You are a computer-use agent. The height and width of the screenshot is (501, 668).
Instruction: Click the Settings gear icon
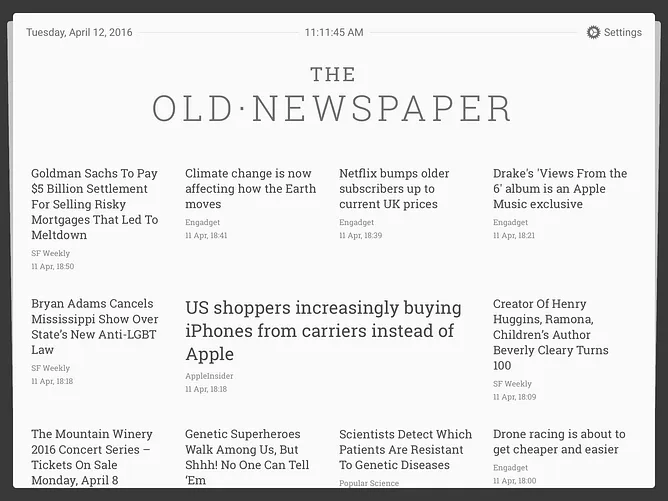593,32
